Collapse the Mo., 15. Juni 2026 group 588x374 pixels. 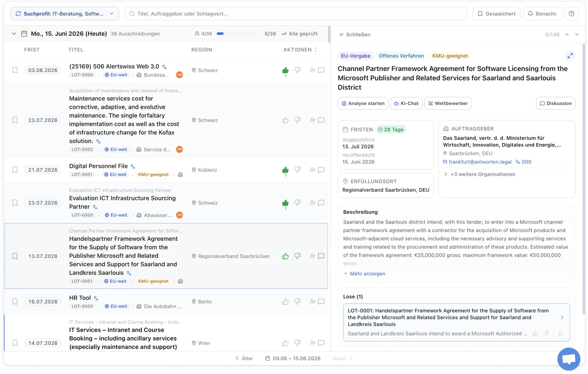[x=14, y=34]
